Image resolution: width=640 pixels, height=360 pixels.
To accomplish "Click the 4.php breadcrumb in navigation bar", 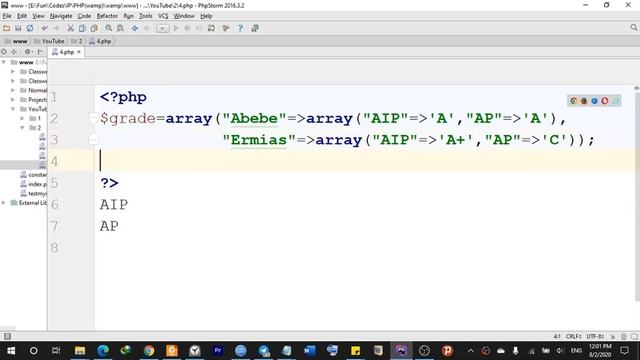I will tap(100, 41).
